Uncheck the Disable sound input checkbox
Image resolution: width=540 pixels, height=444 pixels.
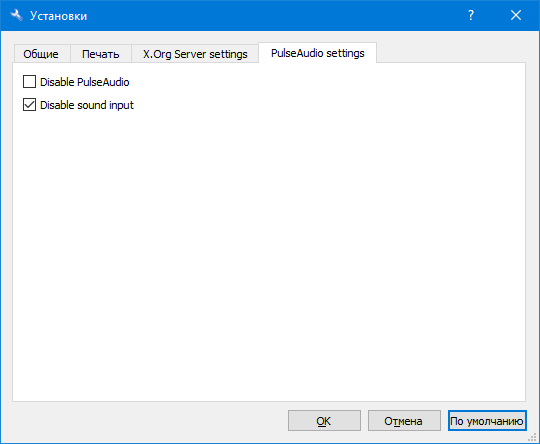29,105
